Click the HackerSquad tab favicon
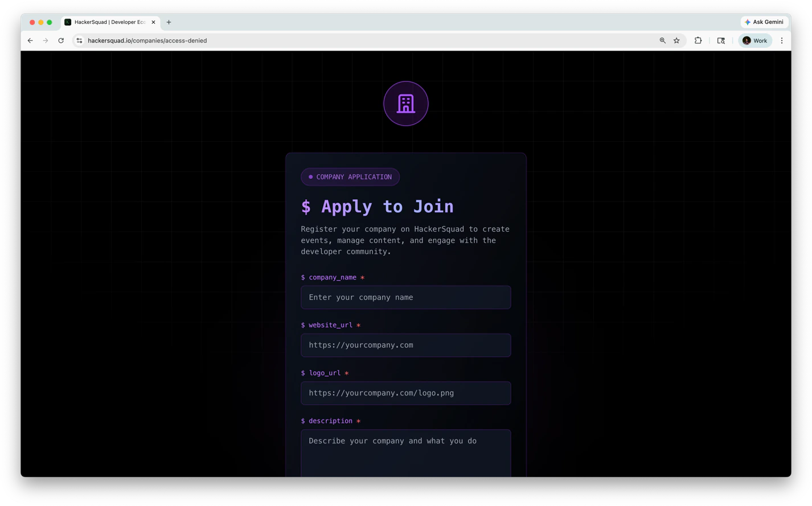The height and width of the screenshot is (506, 812). click(x=68, y=22)
